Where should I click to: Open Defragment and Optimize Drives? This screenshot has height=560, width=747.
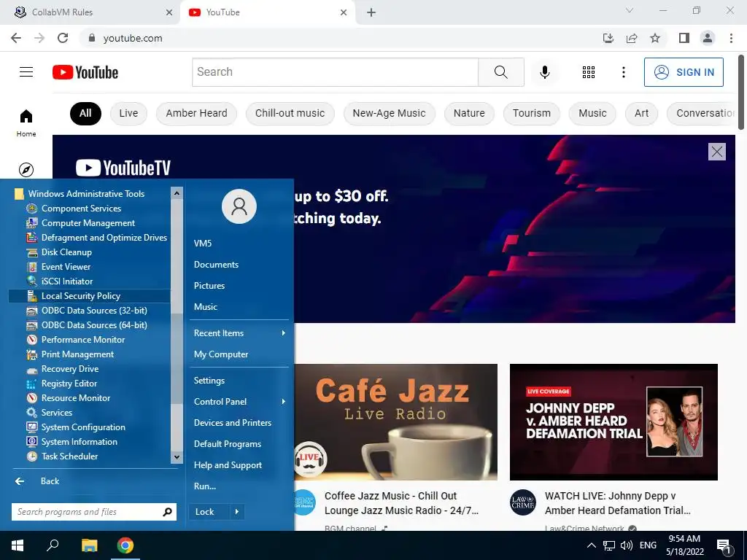coord(104,237)
